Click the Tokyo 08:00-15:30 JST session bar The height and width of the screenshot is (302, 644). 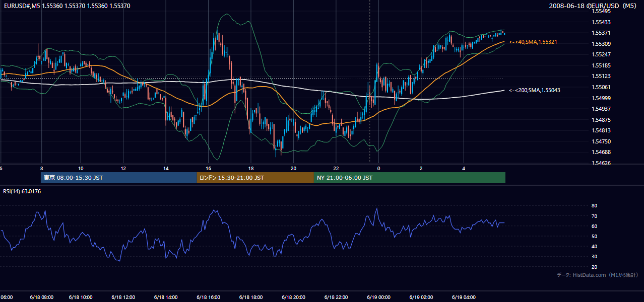119,178
